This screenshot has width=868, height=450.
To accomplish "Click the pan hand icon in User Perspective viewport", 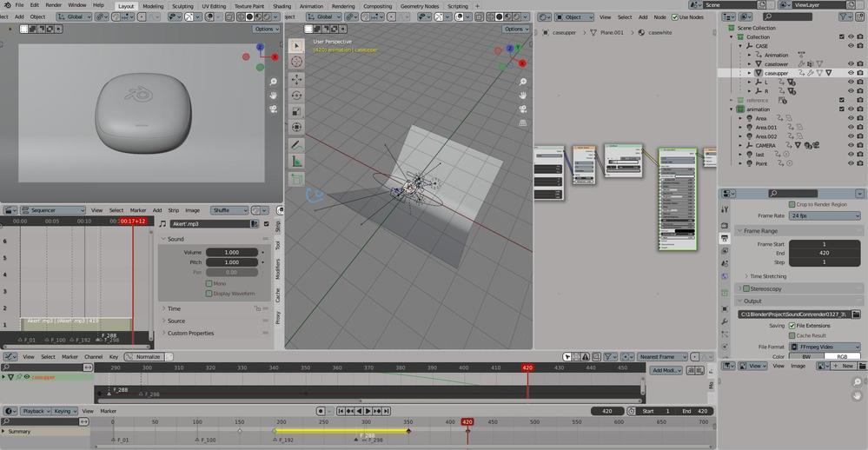I will click(522, 96).
